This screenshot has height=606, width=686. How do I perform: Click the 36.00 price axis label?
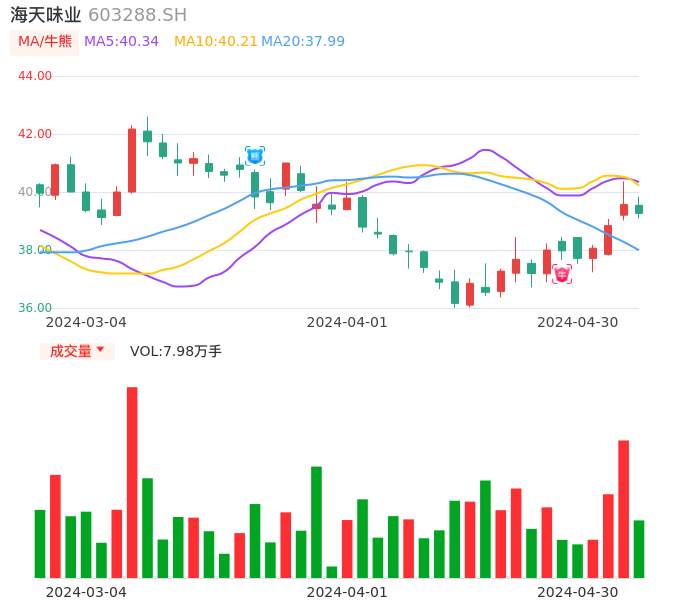pos(35,308)
